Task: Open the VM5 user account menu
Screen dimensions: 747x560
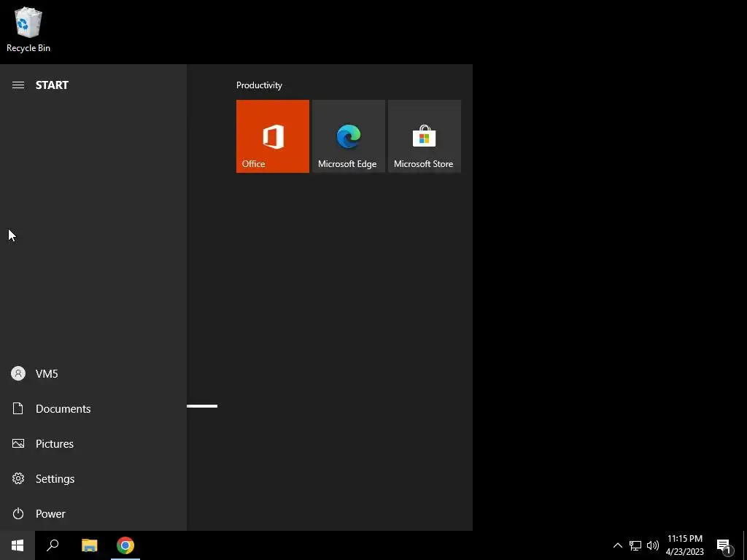Action: point(93,374)
